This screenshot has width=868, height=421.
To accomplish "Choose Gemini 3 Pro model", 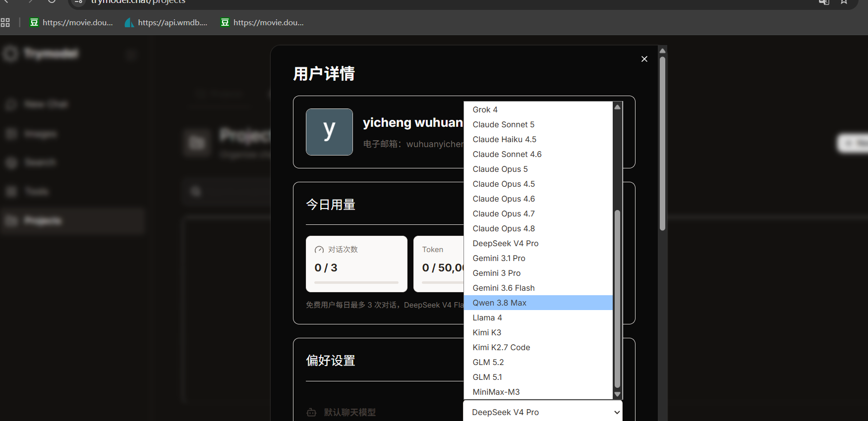I will click(x=538, y=273).
